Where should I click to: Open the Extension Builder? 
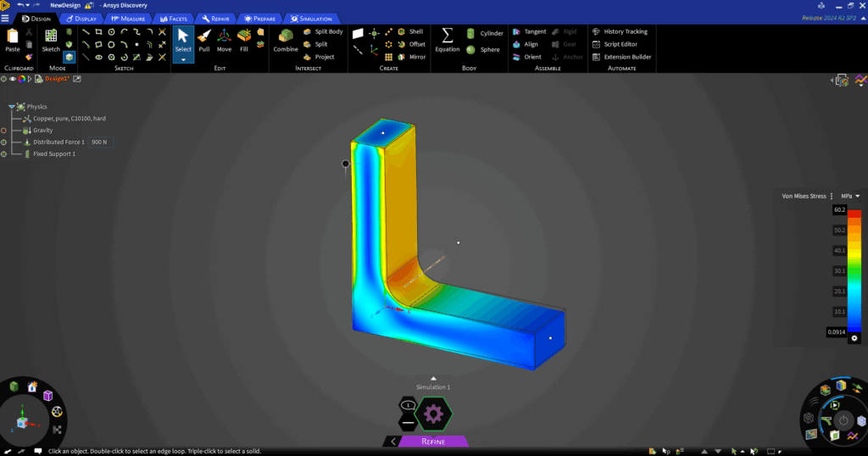click(x=621, y=57)
